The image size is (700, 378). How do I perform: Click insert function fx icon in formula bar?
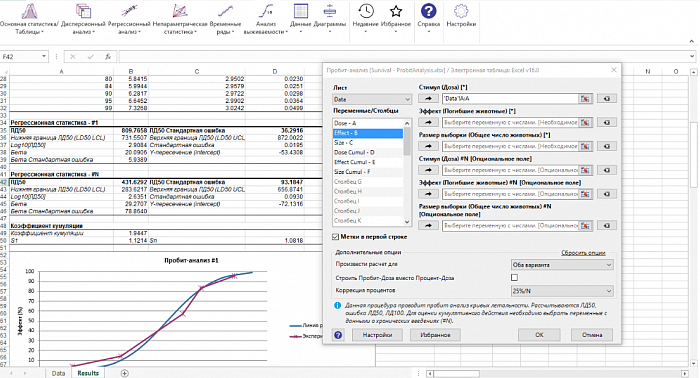108,57
